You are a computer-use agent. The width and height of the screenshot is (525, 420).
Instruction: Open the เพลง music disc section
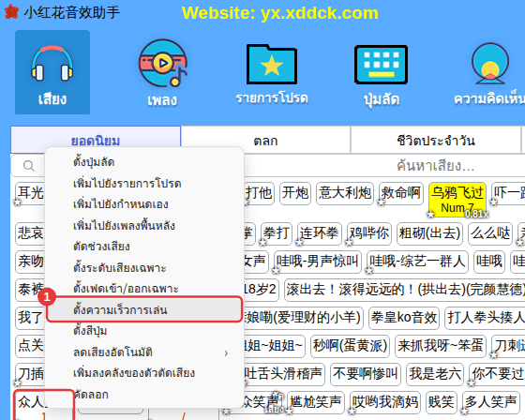point(163,72)
